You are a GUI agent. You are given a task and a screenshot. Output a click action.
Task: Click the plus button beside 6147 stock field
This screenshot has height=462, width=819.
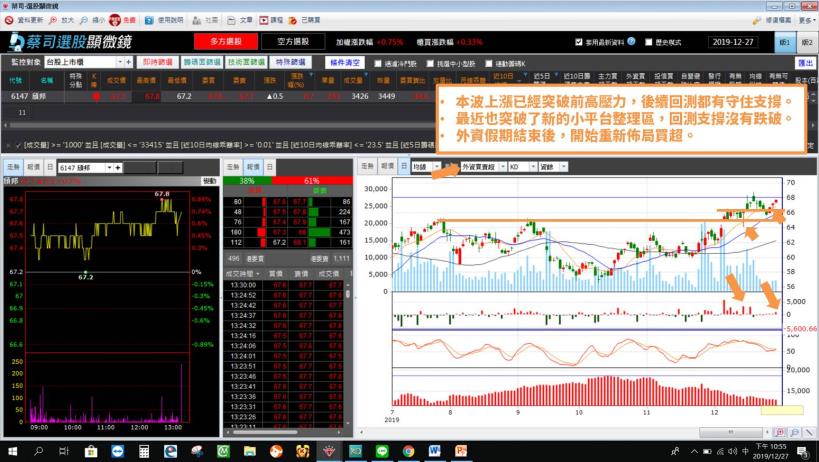(118, 168)
